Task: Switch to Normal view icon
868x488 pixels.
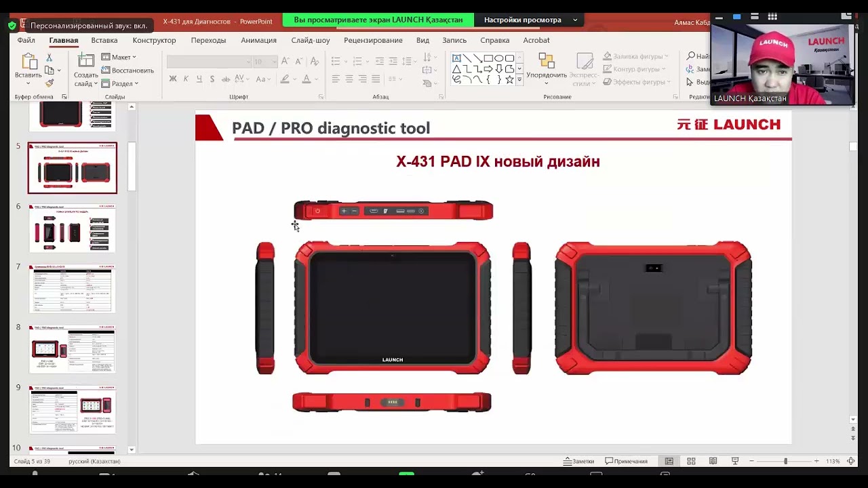Action: pos(669,461)
